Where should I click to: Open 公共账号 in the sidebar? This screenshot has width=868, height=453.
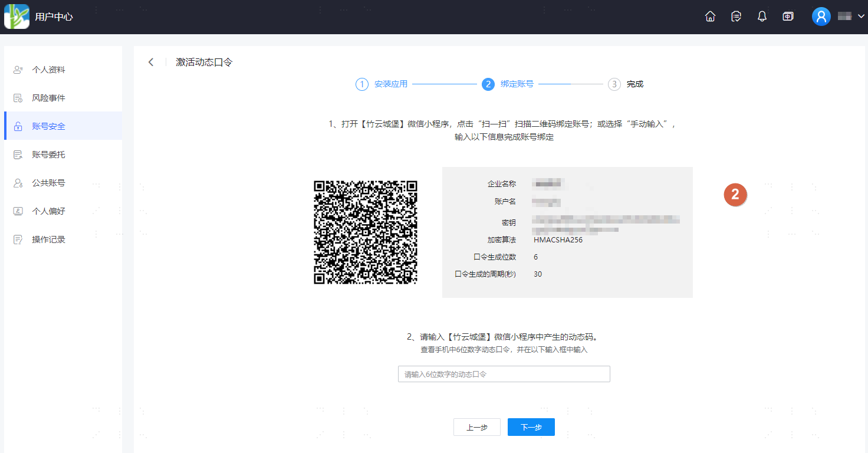point(63,183)
